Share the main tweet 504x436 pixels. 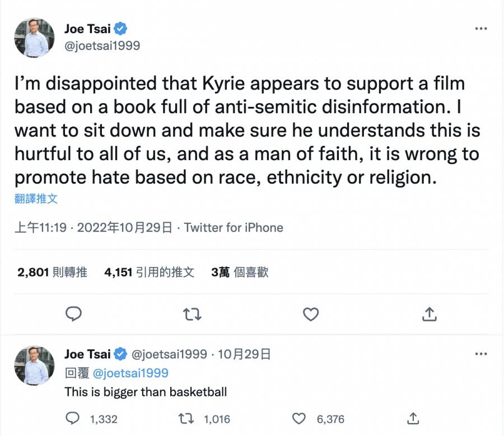430,315
